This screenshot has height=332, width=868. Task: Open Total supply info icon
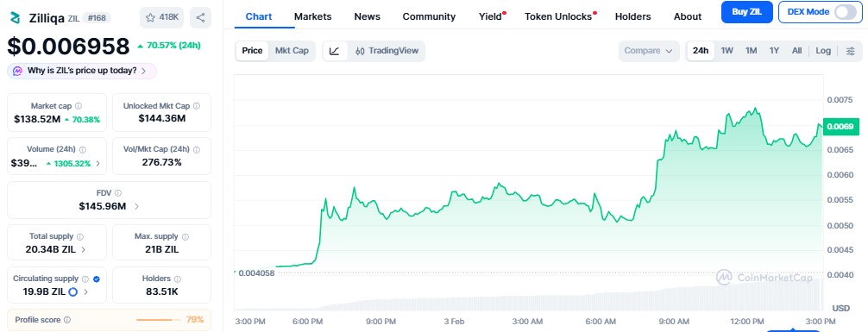(x=79, y=236)
